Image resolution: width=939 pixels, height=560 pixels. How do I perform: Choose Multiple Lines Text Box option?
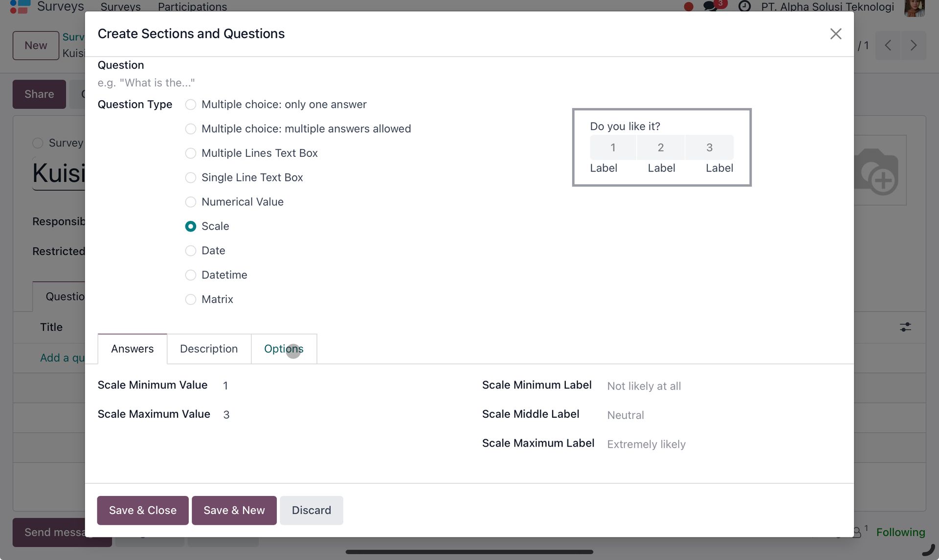(x=191, y=153)
